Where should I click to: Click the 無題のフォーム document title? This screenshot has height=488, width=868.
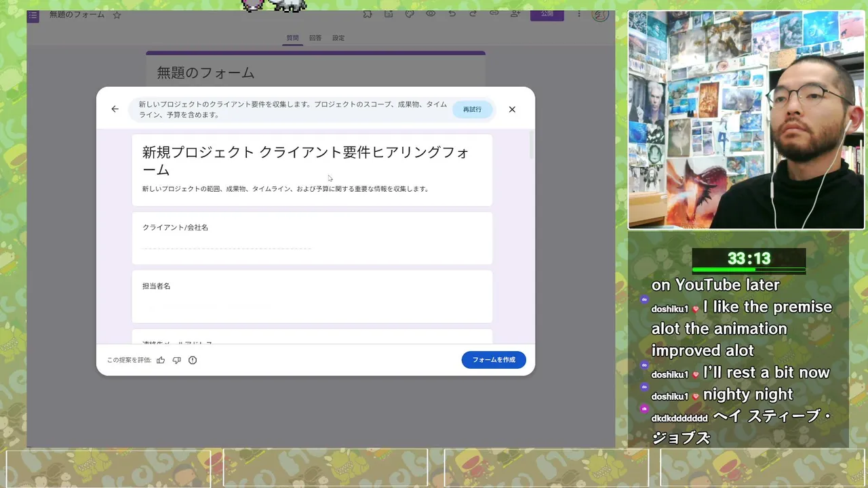coord(76,14)
